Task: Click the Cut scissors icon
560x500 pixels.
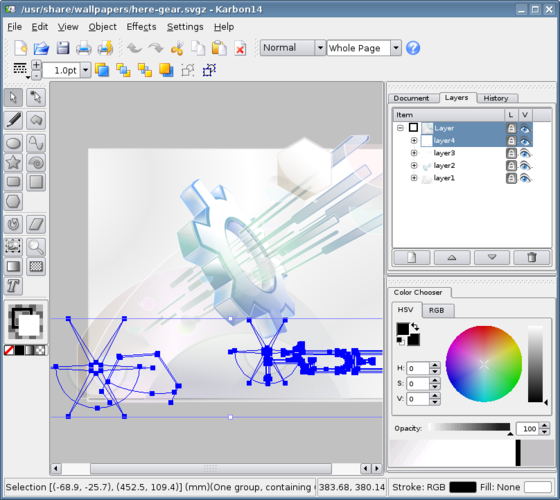Action: point(177,48)
